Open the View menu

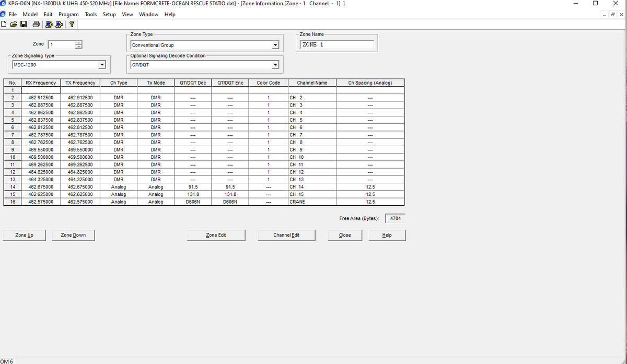click(x=127, y=14)
